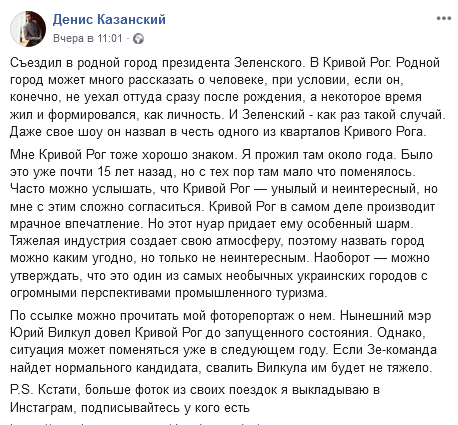Click the globe public-visibility icon

138,39
